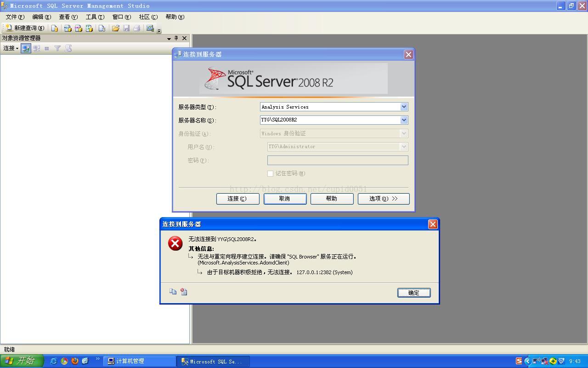This screenshot has height=368, width=588.
Task: Open the Object Explorer window position dropdown arrow
Action: tap(169, 38)
